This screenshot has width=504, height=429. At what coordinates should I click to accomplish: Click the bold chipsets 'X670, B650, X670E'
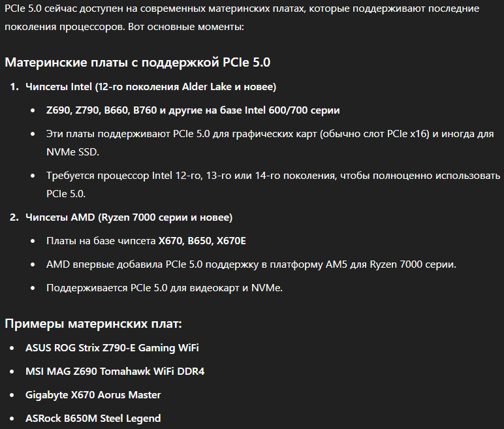click(x=202, y=241)
